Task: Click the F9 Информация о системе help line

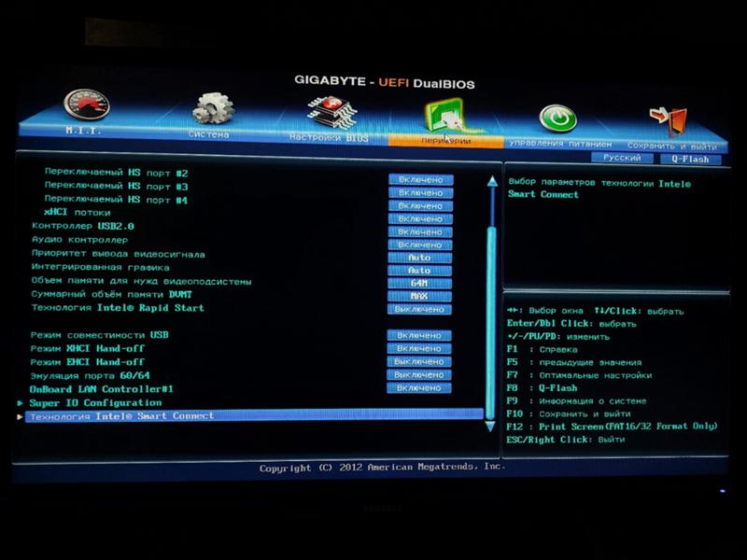Action: tap(576, 400)
